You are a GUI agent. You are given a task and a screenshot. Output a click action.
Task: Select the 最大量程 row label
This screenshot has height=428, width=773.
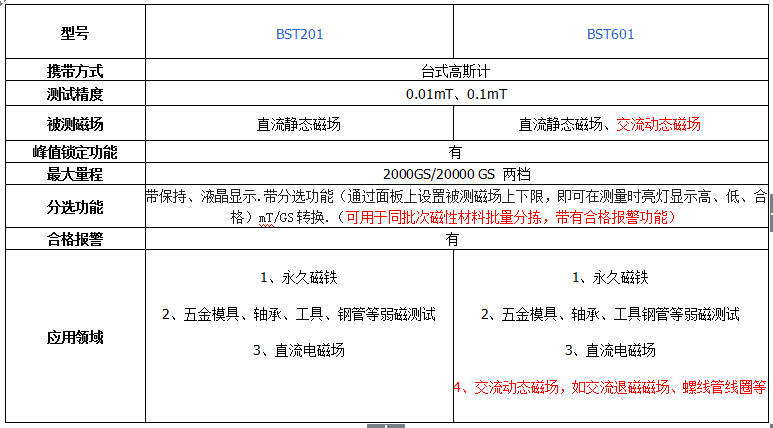click(x=75, y=174)
